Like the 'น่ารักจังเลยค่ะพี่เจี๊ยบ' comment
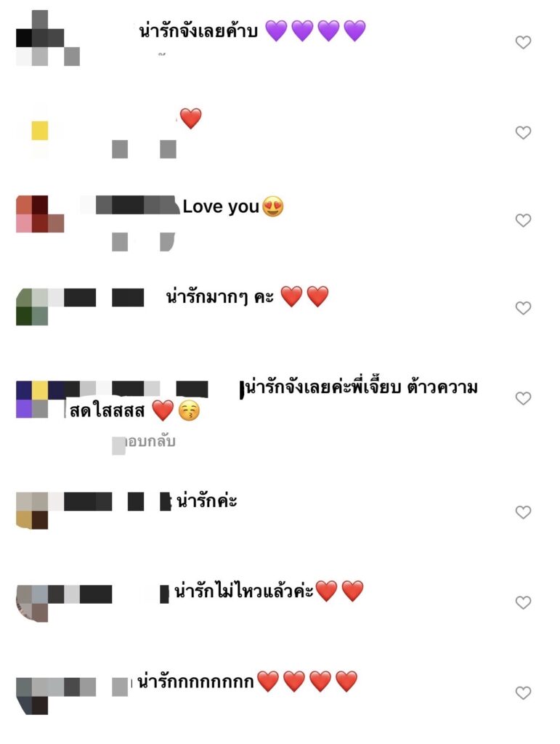 pos(523,398)
